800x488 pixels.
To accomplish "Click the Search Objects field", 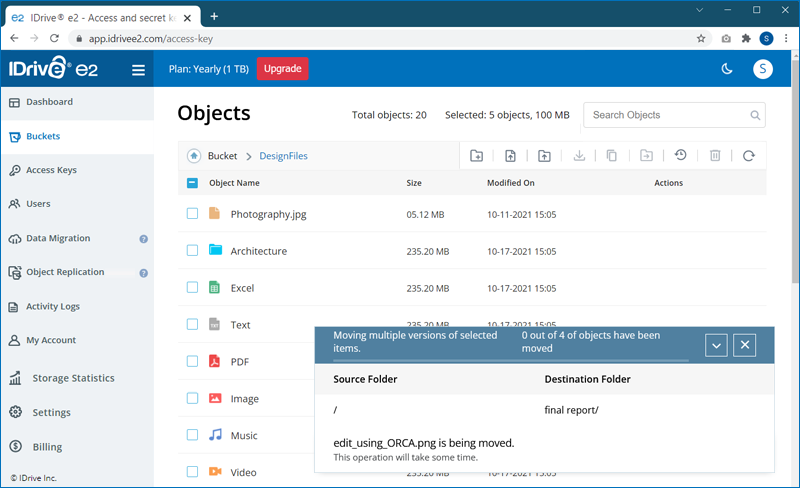I will click(665, 115).
